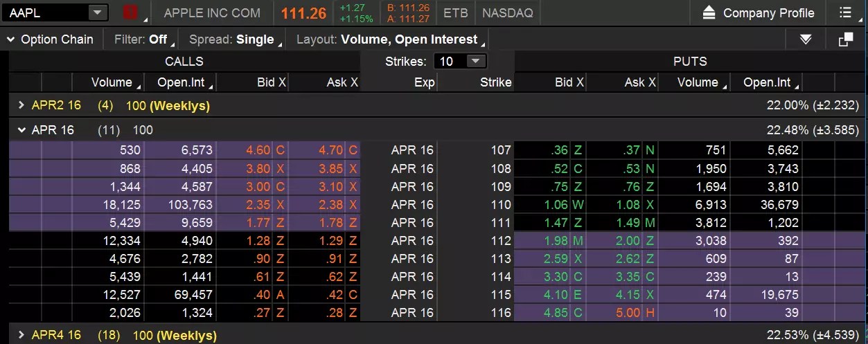Change Layout: Volume, Open Interest
The image size is (868, 344).
click(x=391, y=39)
